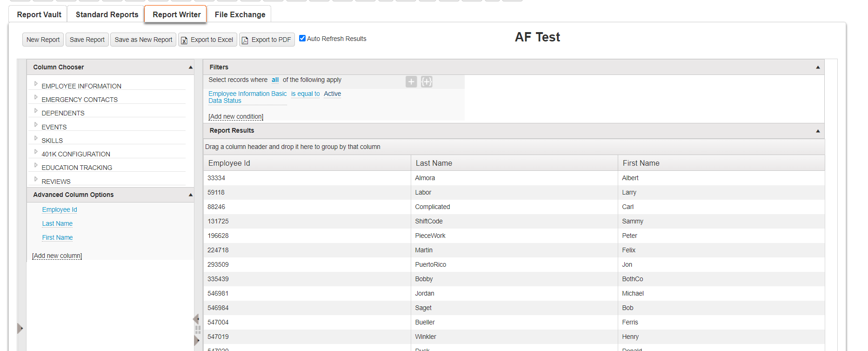Click the Add new column link
This screenshot has width=868, height=351.
[x=57, y=256]
